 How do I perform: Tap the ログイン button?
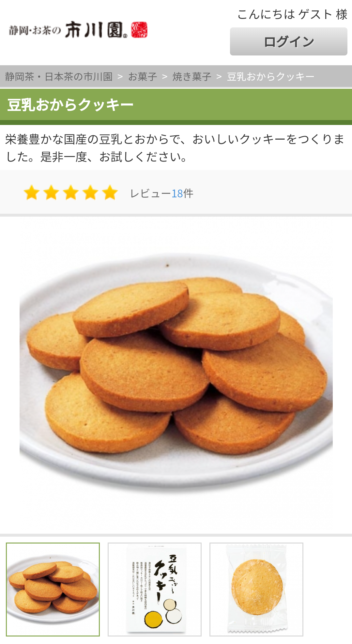(x=289, y=41)
